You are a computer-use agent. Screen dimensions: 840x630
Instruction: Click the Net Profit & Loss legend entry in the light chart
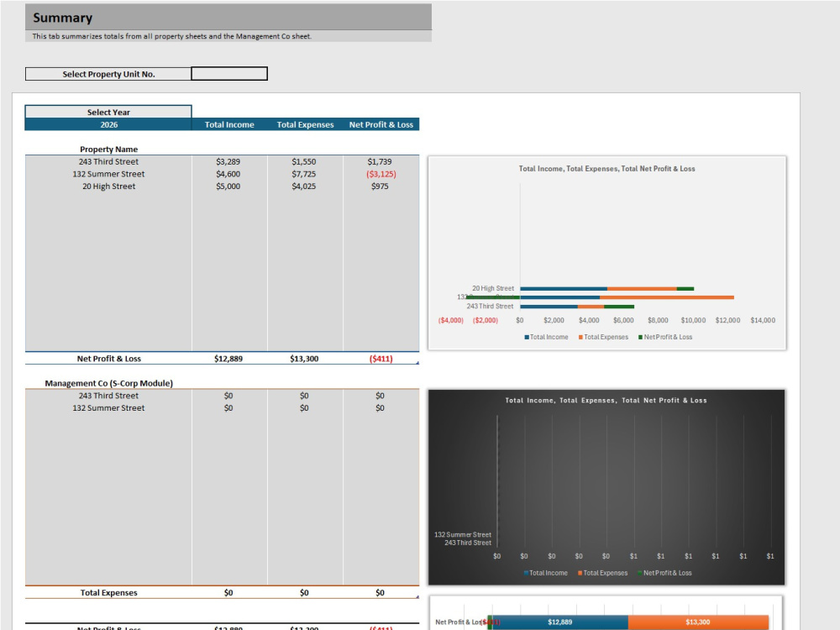coord(664,337)
